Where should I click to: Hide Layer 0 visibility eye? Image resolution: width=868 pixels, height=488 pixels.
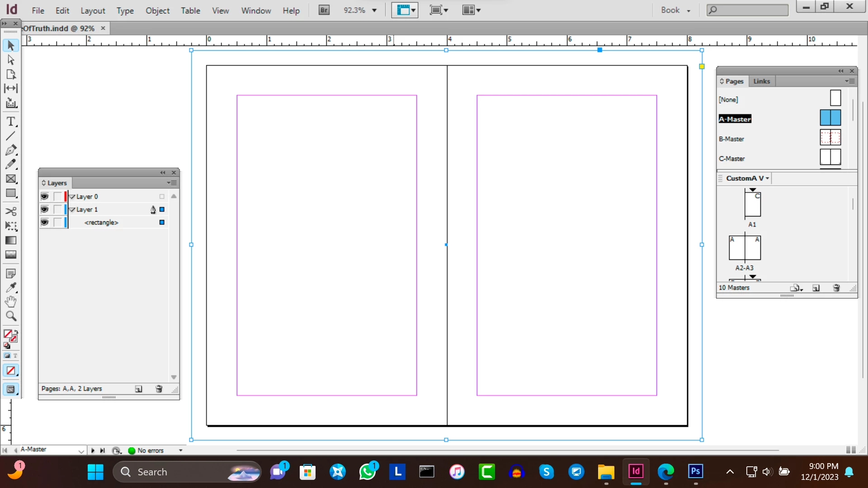[x=44, y=197]
